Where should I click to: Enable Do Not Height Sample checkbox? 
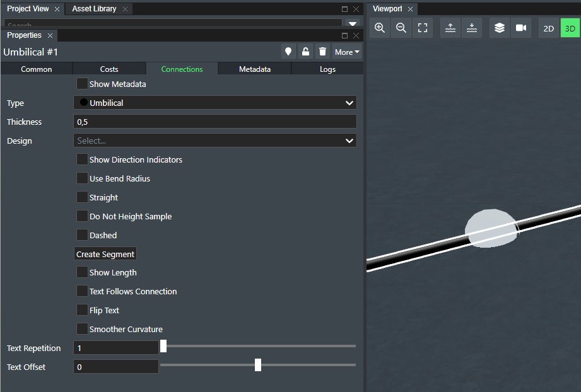pos(82,216)
